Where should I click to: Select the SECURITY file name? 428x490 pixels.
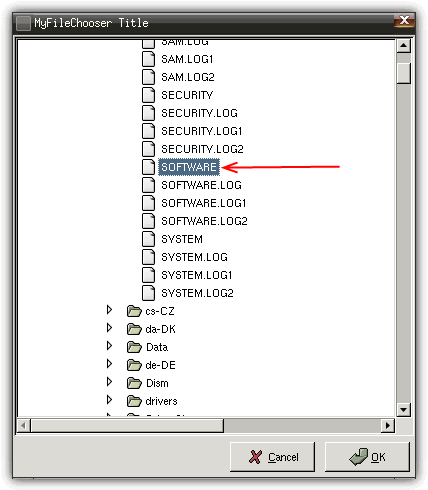point(187,95)
